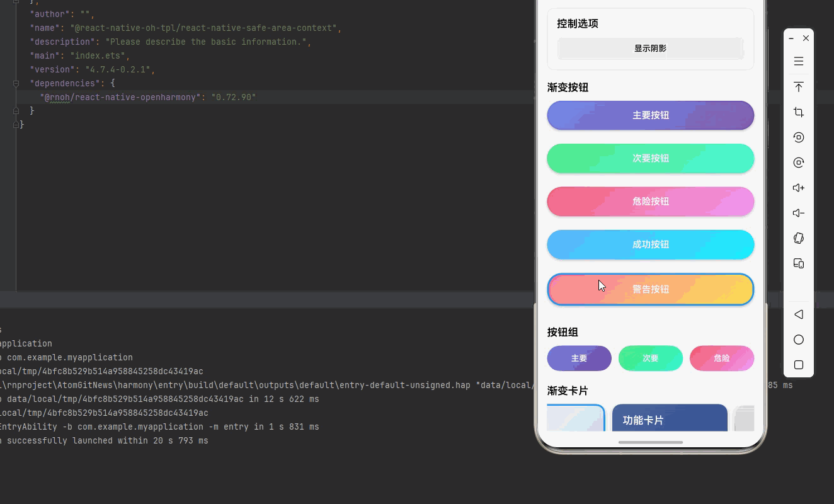Tap the small 次要 group button
Viewport: 834px width, 504px height.
651,358
